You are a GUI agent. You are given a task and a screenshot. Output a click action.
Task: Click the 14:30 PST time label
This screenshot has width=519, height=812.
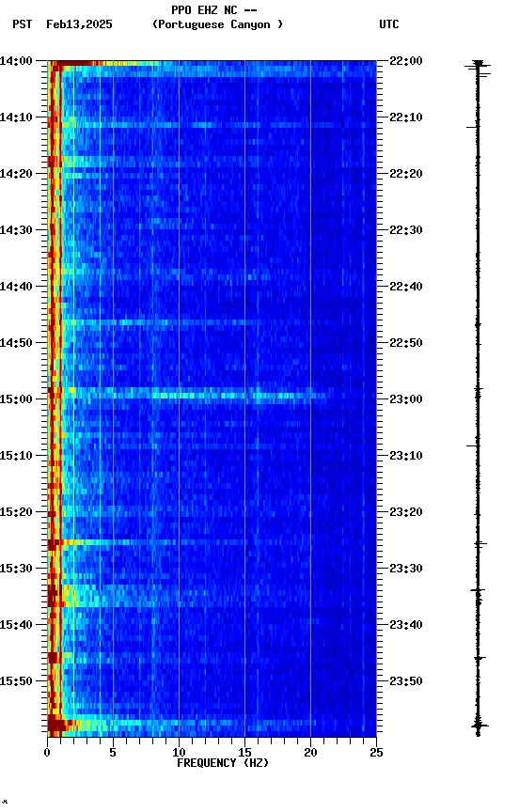click(x=16, y=230)
